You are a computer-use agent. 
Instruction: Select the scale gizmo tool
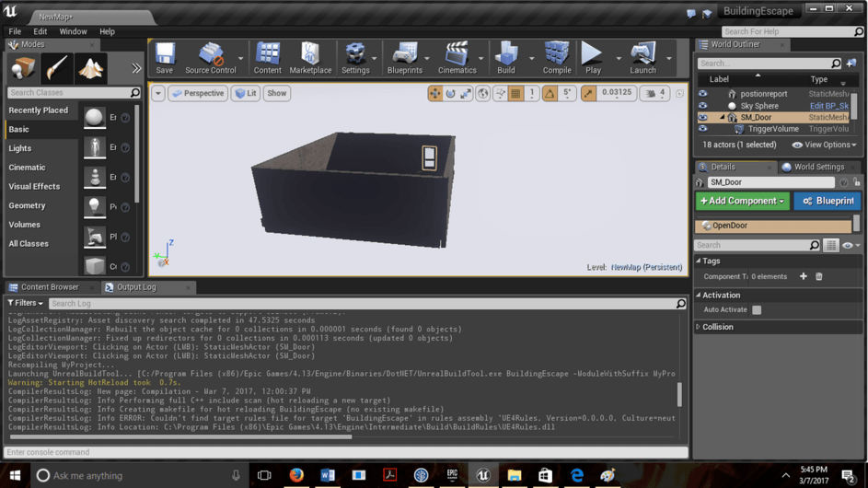466,94
